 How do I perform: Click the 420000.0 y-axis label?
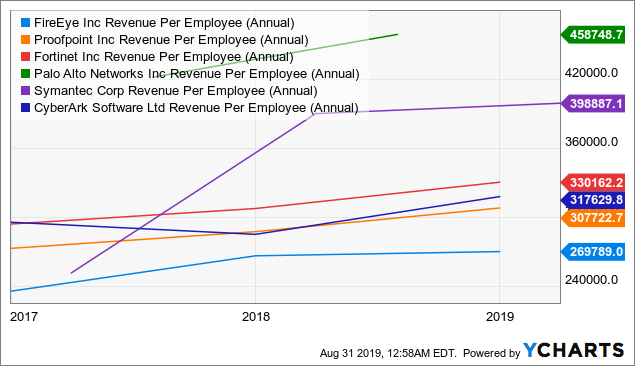click(x=592, y=73)
